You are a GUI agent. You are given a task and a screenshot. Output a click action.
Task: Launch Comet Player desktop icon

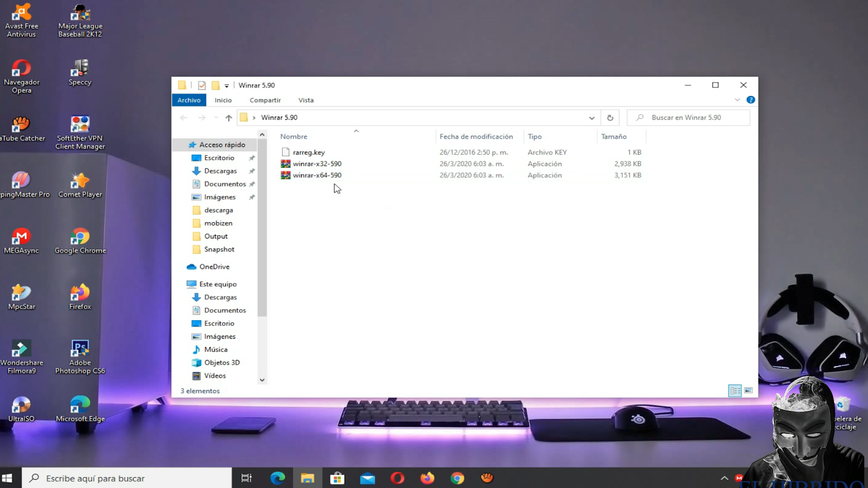(80, 185)
